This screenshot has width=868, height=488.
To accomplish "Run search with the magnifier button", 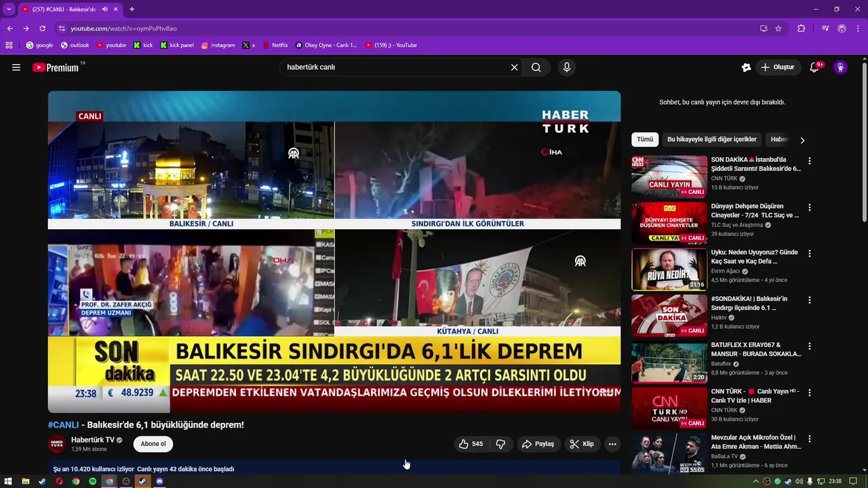I will click(x=536, y=67).
